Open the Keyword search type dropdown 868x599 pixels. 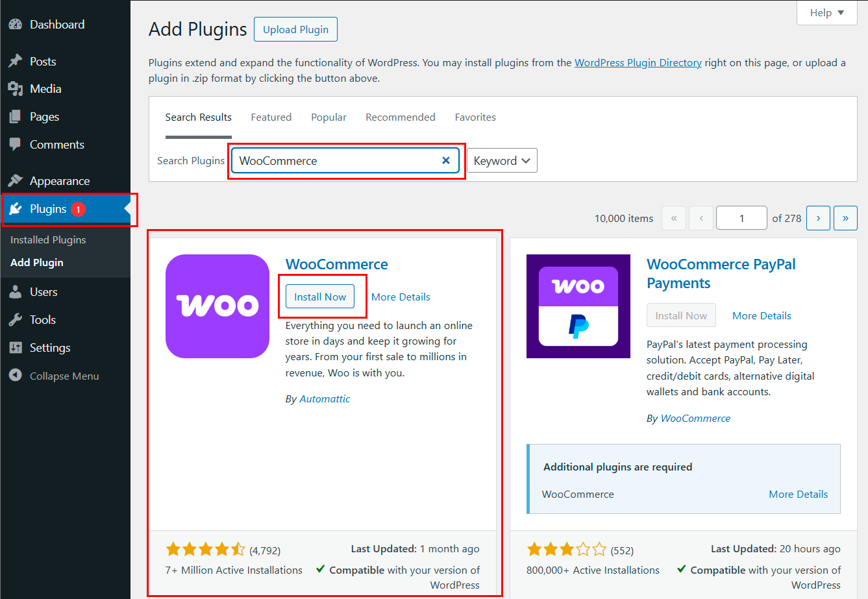502,161
